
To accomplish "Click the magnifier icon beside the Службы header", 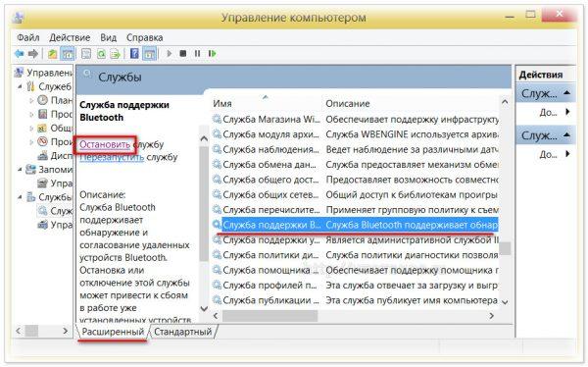I will [x=87, y=74].
